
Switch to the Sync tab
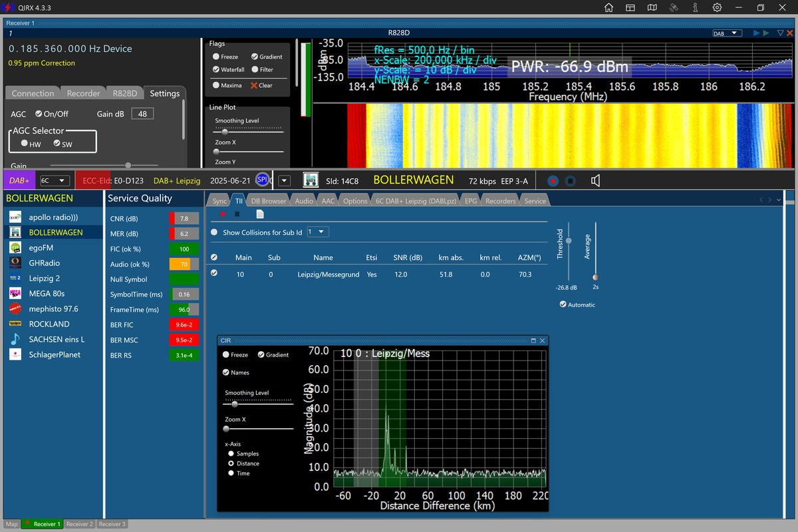click(219, 201)
